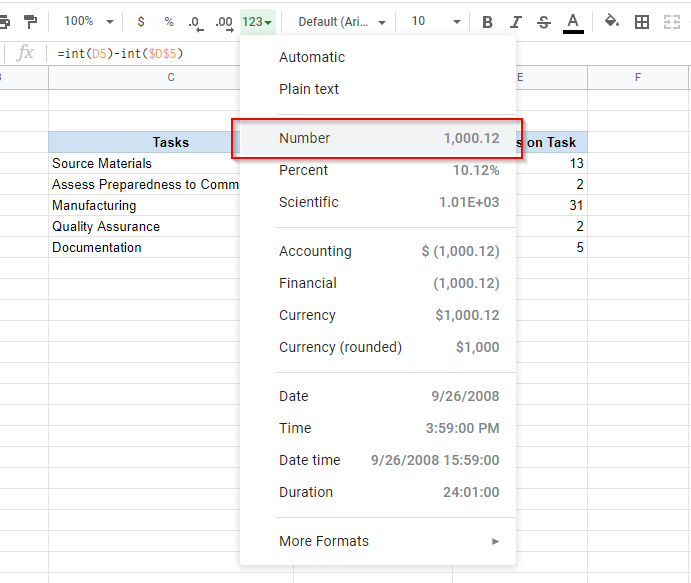The height and width of the screenshot is (583, 691).
Task: Open the font size 10 dropdown
Action: tap(436, 21)
